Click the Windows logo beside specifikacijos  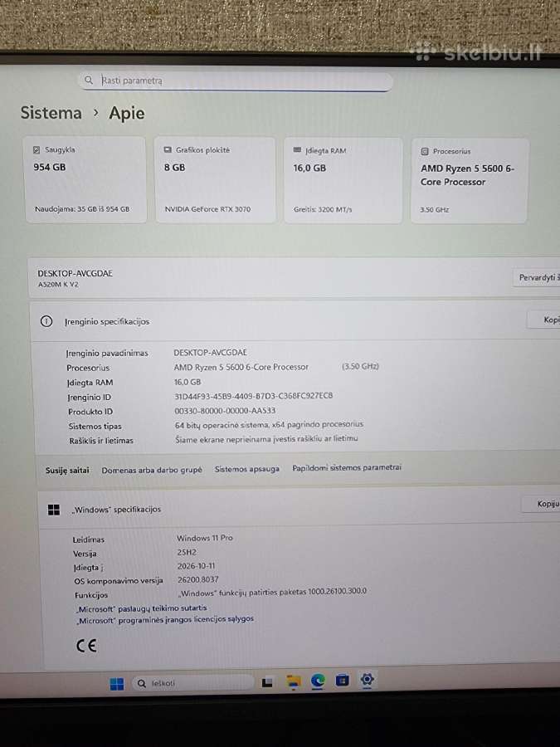click(54, 510)
